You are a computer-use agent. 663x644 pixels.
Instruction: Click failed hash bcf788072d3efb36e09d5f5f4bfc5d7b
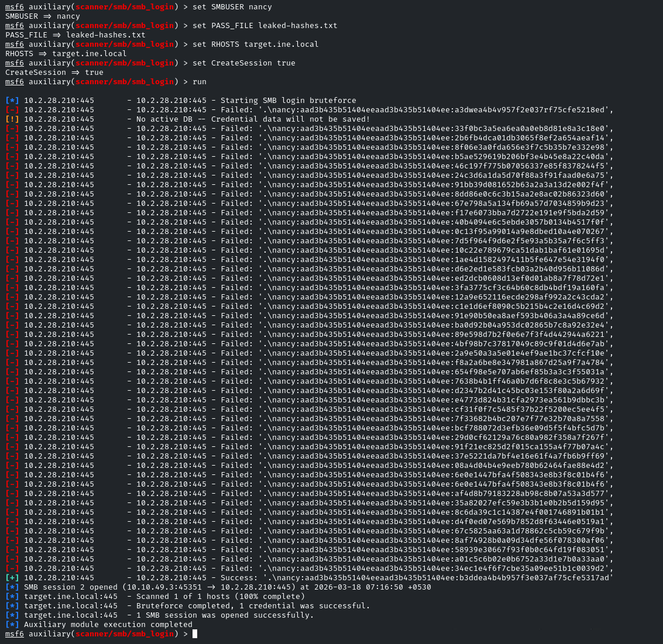point(530,428)
